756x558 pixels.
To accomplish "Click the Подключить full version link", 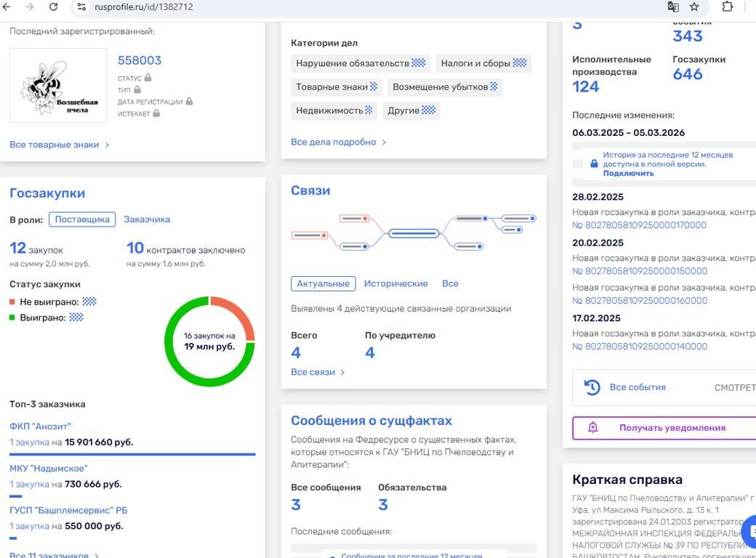I will click(628, 173).
